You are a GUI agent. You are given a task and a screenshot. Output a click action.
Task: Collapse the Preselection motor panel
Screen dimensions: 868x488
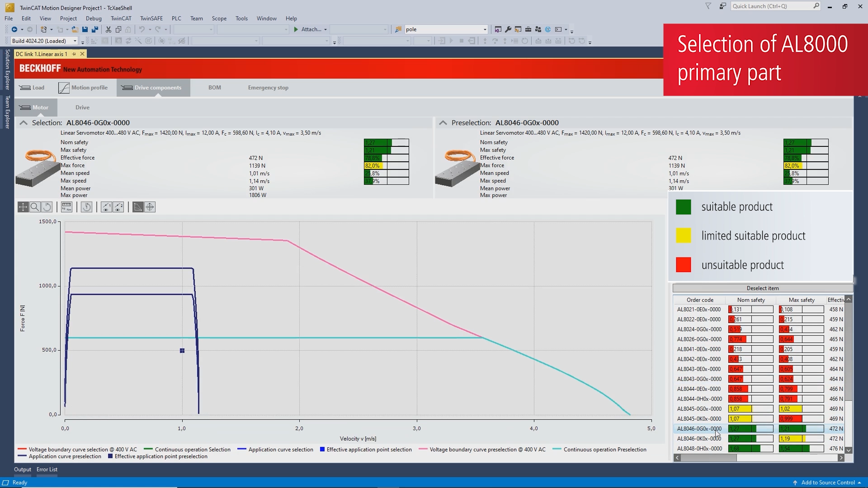(x=443, y=123)
